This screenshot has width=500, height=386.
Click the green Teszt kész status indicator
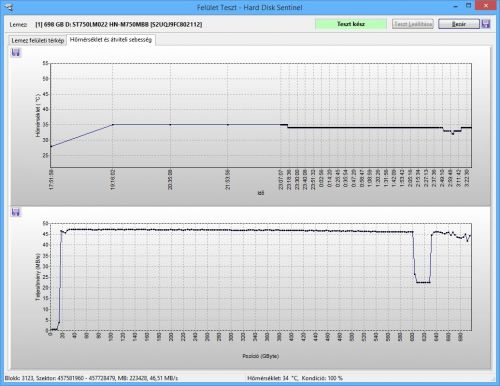(351, 24)
